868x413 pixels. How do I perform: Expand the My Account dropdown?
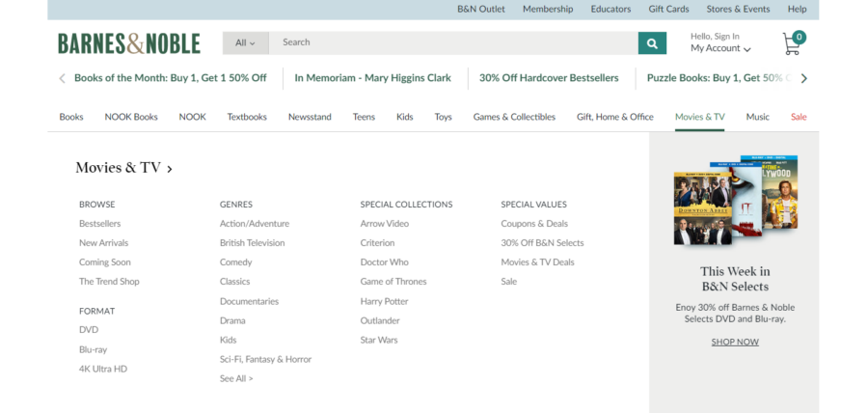pos(720,48)
